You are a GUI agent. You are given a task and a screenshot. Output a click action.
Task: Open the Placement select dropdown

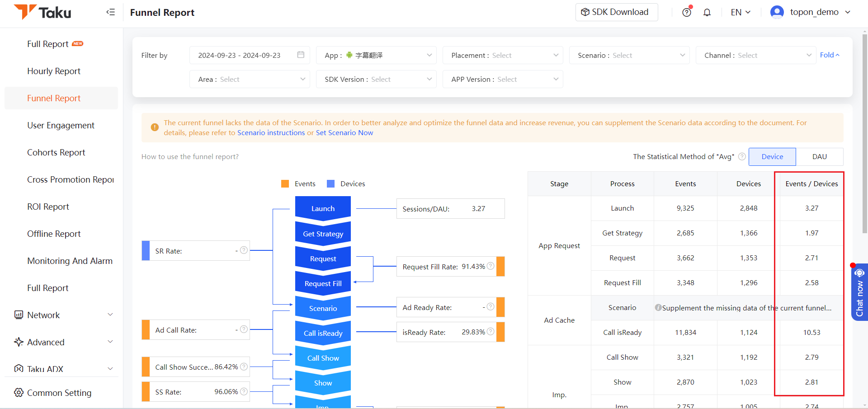(503, 55)
